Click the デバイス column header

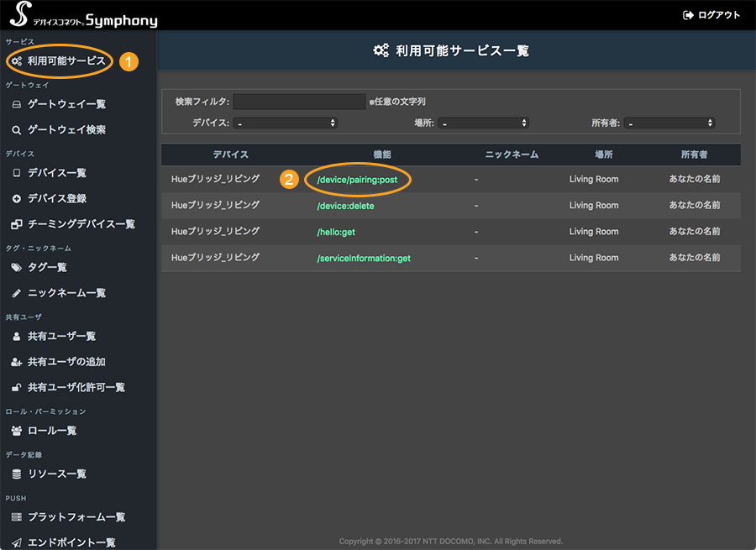click(x=230, y=155)
